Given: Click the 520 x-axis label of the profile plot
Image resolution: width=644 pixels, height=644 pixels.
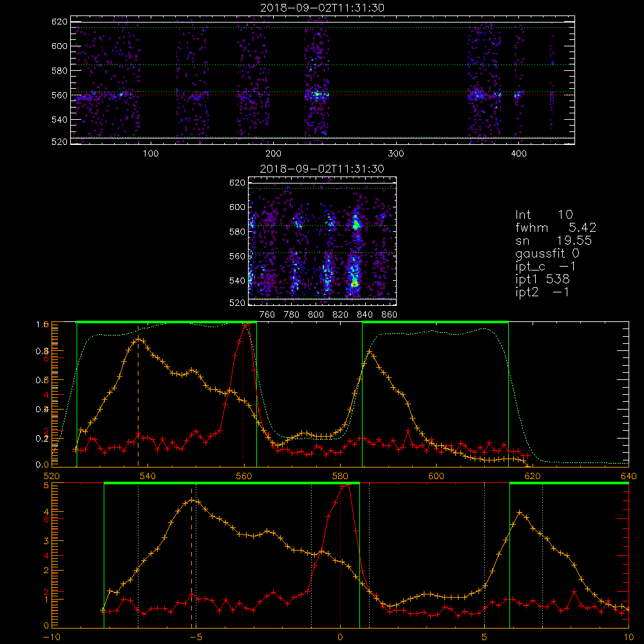Looking at the screenshot, I should [52, 477].
